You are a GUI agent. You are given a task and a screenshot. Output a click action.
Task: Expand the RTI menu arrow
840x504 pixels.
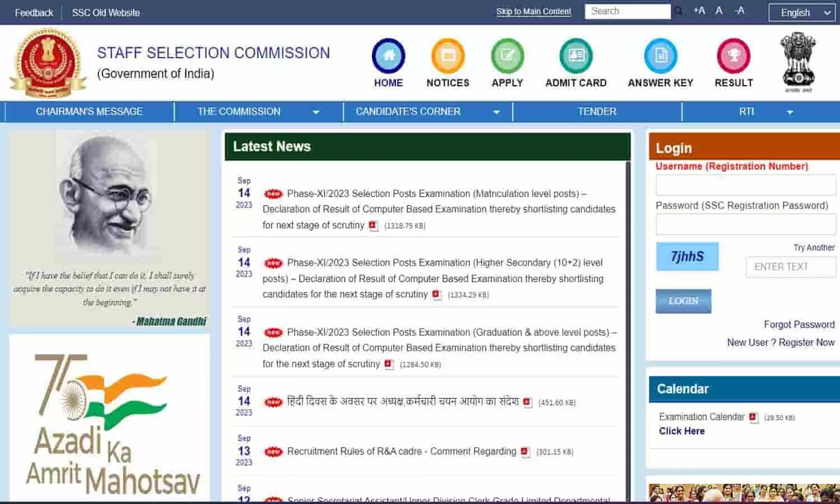coord(790,112)
